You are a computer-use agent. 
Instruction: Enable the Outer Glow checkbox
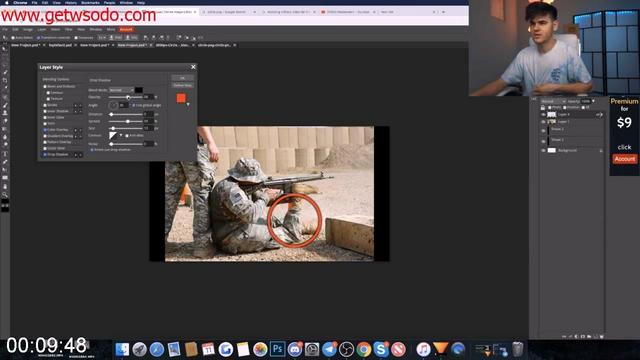pos(45,148)
